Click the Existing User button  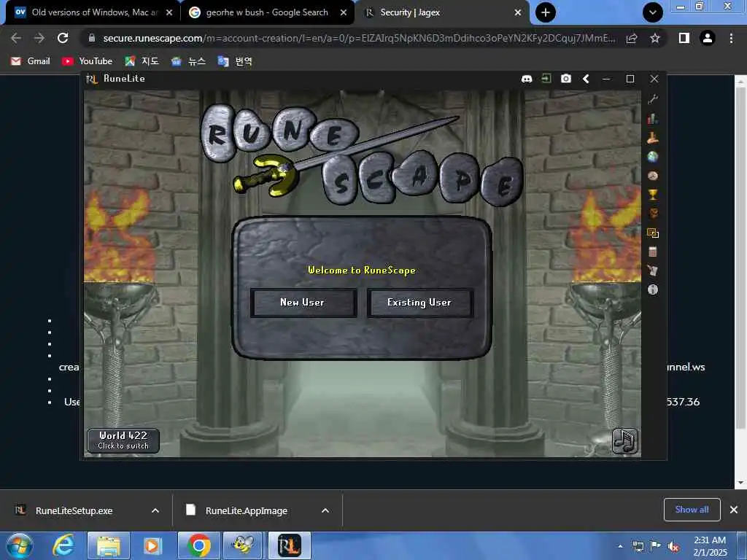[x=419, y=303]
